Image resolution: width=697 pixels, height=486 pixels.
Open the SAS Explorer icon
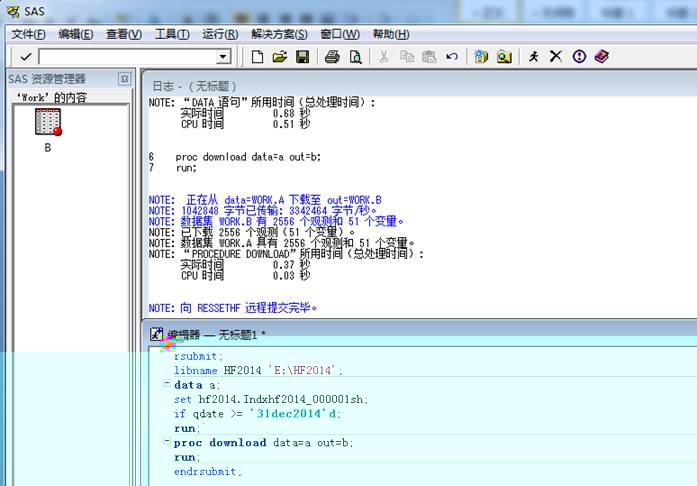504,57
